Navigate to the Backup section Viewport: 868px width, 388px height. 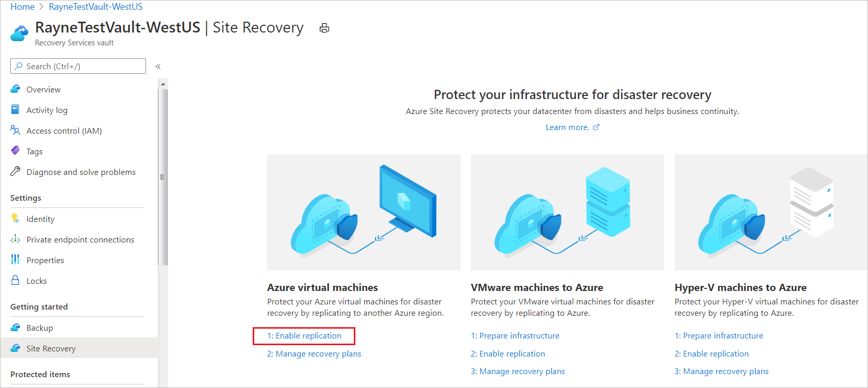point(40,327)
